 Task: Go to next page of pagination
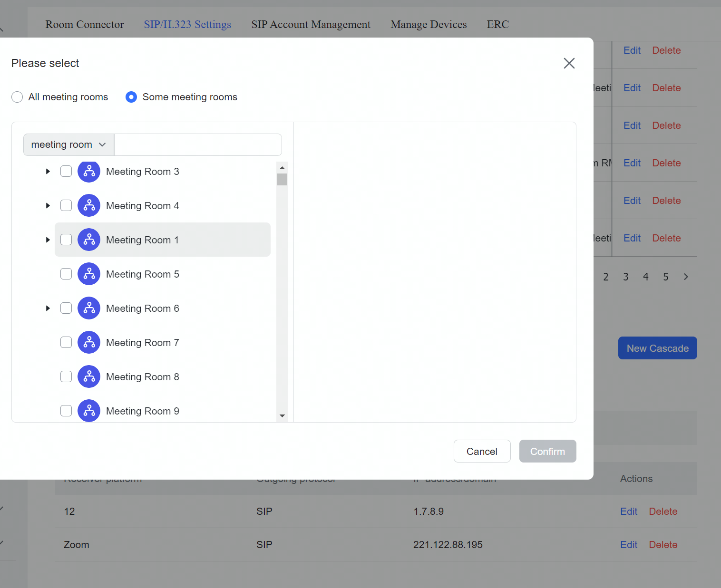point(686,277)
